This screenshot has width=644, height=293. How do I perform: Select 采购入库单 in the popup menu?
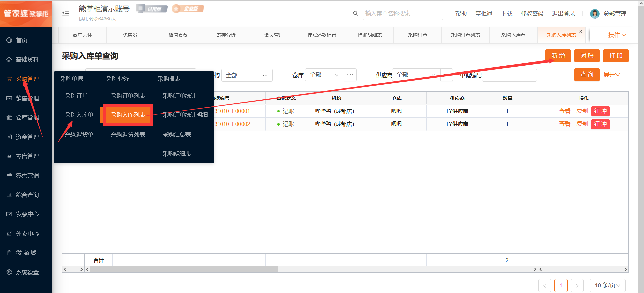coord(79,115)
